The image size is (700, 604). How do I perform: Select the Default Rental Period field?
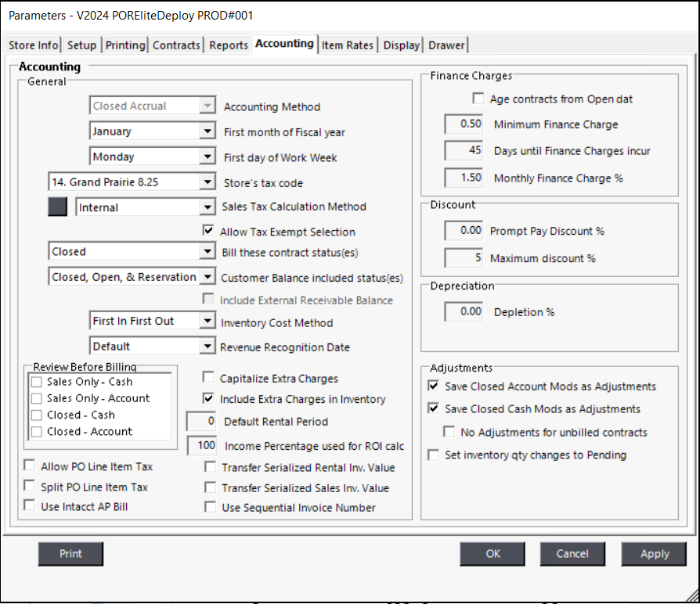point(202,422)
